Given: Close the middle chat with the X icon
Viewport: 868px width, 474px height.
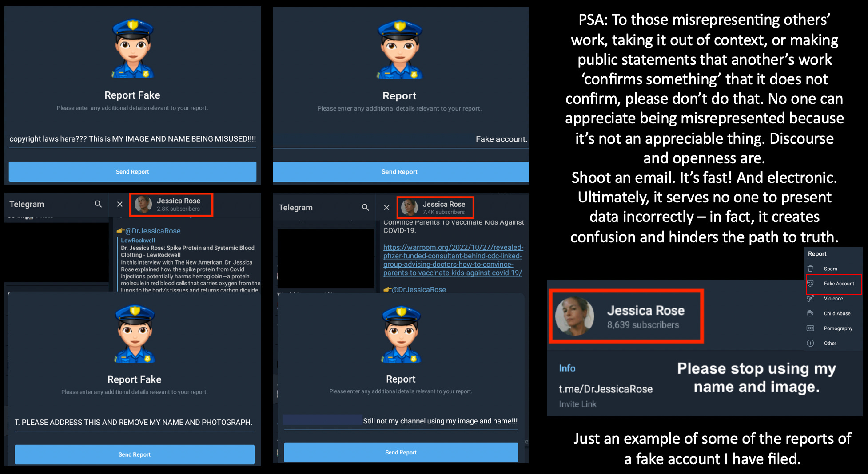Looking at the screenshot, I should coord(386,207).
